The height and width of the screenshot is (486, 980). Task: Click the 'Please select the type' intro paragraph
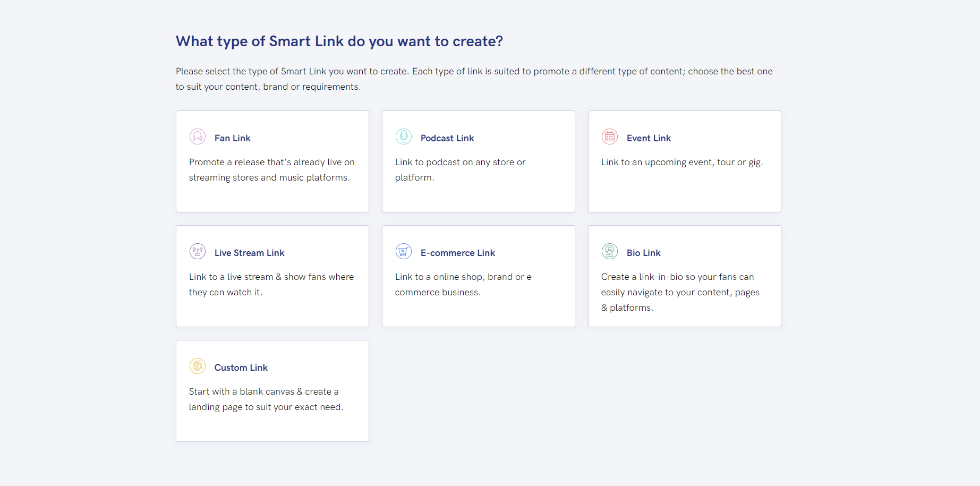(x=474, y=79)
